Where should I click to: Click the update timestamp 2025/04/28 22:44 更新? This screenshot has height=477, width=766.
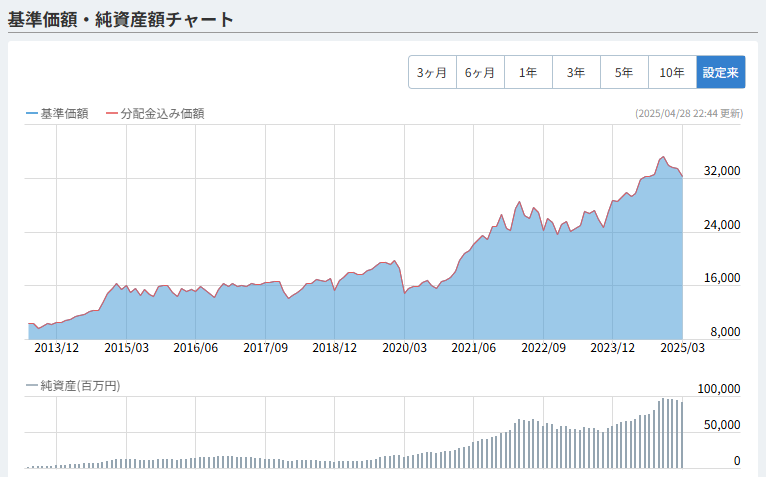(x=689, y=114)
